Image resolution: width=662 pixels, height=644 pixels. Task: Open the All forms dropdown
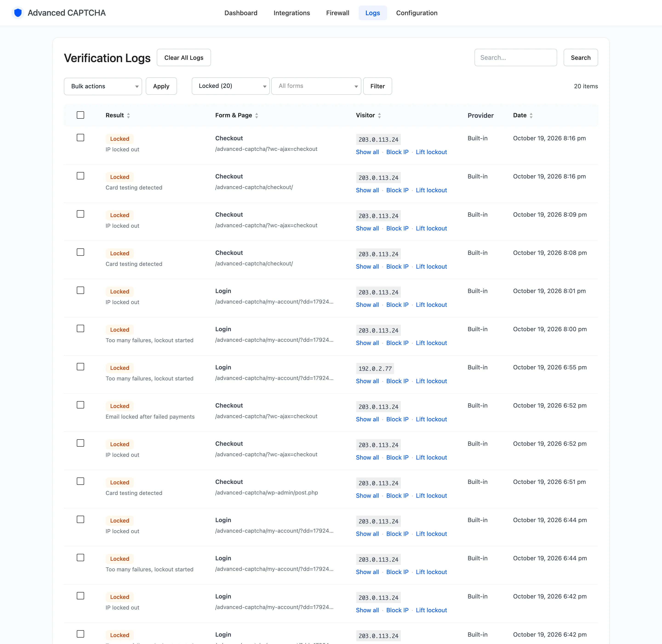click(x=316, y=86)
